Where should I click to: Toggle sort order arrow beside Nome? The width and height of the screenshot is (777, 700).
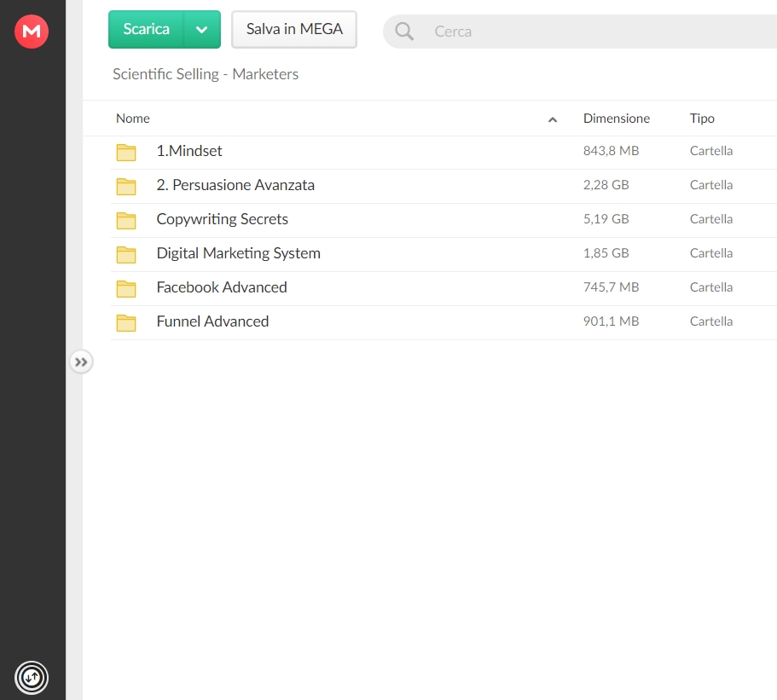pyautogui.click(x=553, y=119)
